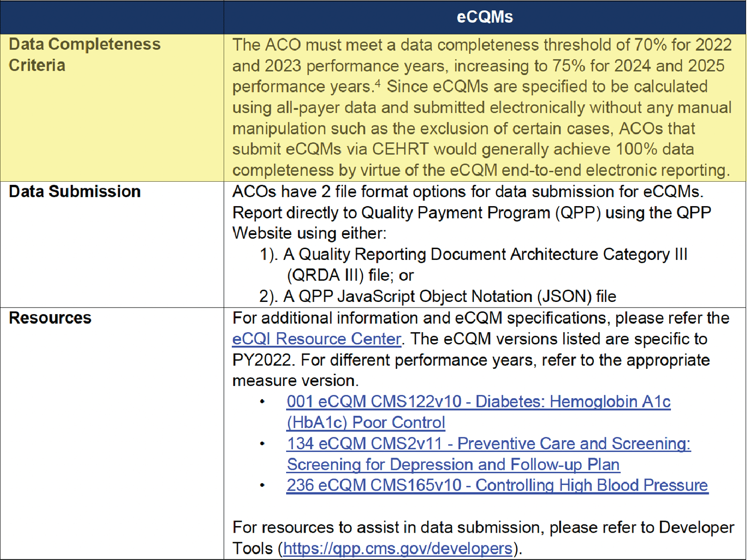Click the "1)." list number marker
747x560 pixels.
[x=268, y=255]
